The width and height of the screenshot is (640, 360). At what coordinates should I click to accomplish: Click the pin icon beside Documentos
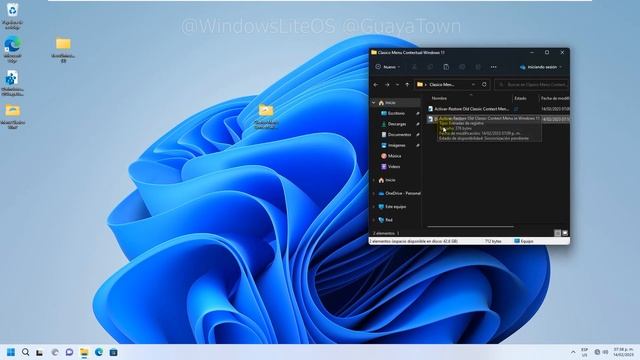[418, 135]
